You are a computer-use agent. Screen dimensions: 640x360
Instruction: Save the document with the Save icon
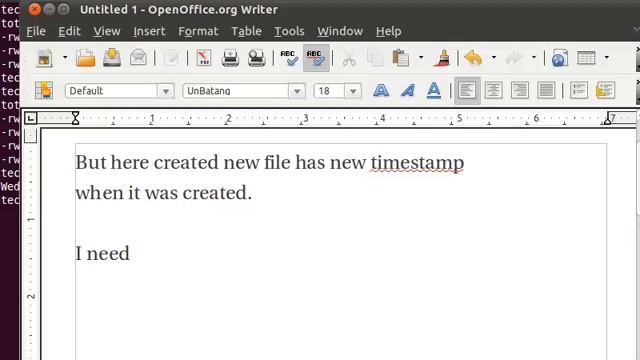point(112,58)
